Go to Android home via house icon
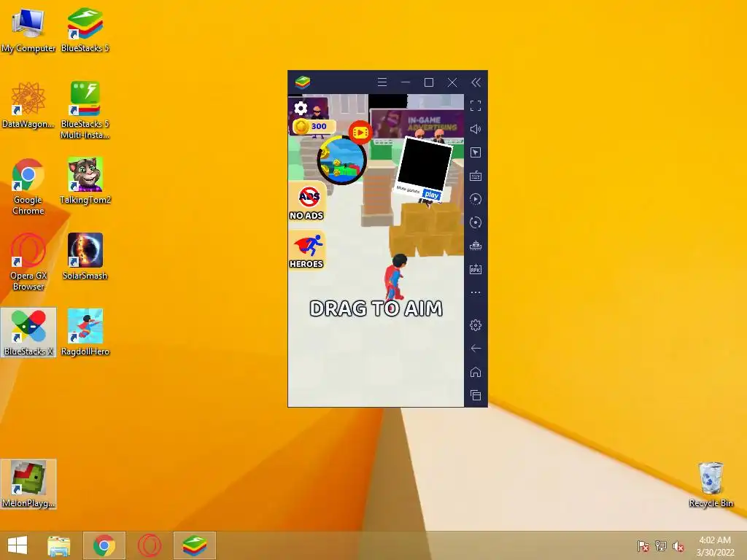Screen dimensions: 747x560 [x=476, y=372]
